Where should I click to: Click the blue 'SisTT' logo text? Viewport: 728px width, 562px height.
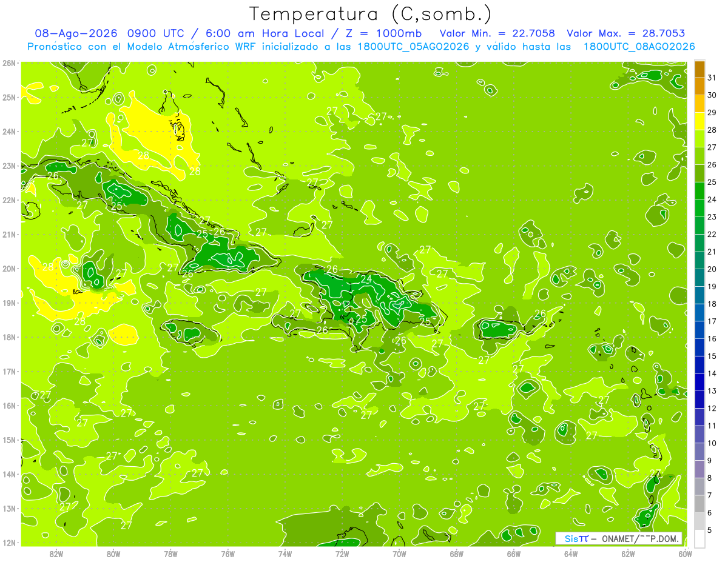click(576, 538)
